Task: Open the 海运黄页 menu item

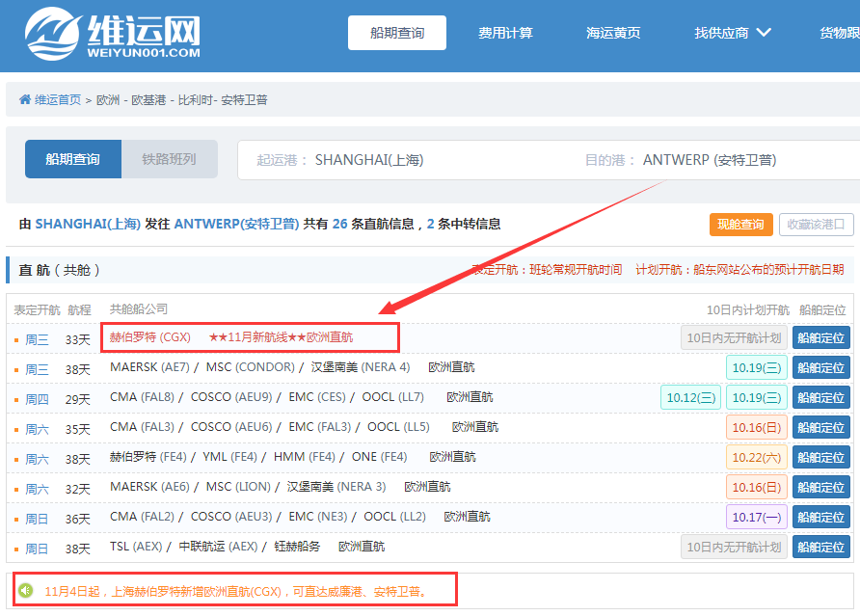Action: pos(613,32)
